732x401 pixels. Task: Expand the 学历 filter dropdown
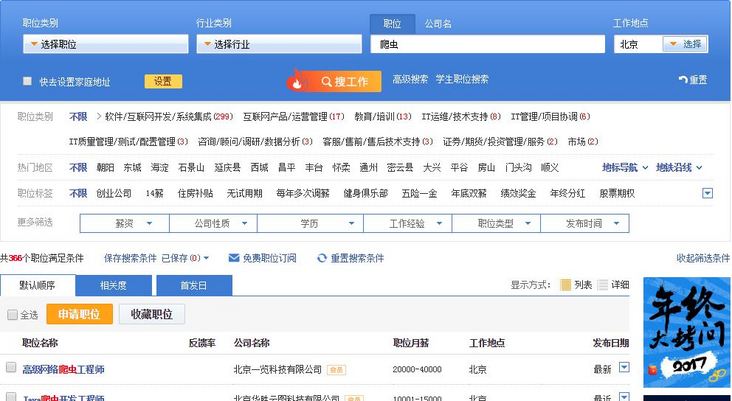click(310, 224)
